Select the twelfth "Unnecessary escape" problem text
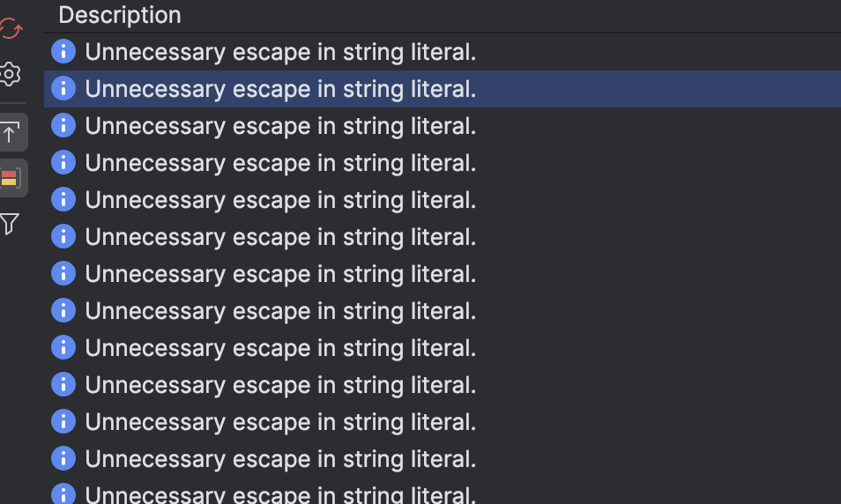The height and width of the screenshot is (504, 841). (x=280, y=459)
